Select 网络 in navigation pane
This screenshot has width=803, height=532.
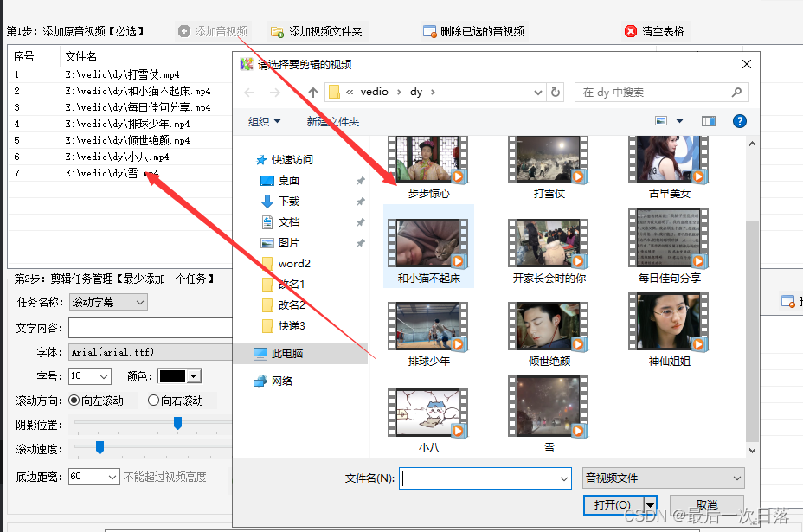coord(273,381)
